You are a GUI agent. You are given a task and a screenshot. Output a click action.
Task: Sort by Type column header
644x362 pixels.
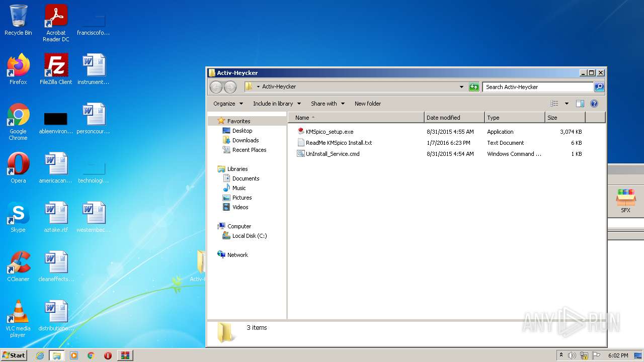pyautogui.click(x=515, y=118)
